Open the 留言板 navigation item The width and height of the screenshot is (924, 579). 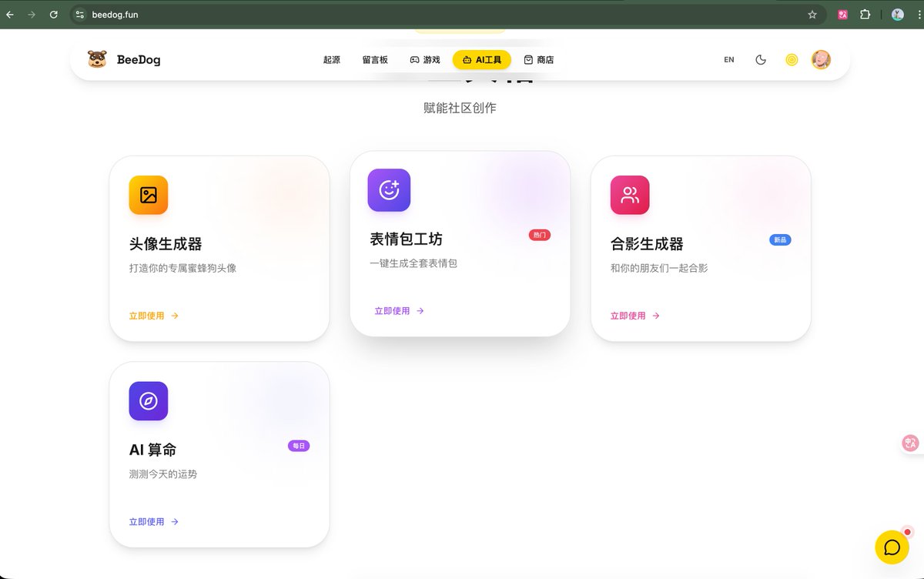tap(375, 60)
